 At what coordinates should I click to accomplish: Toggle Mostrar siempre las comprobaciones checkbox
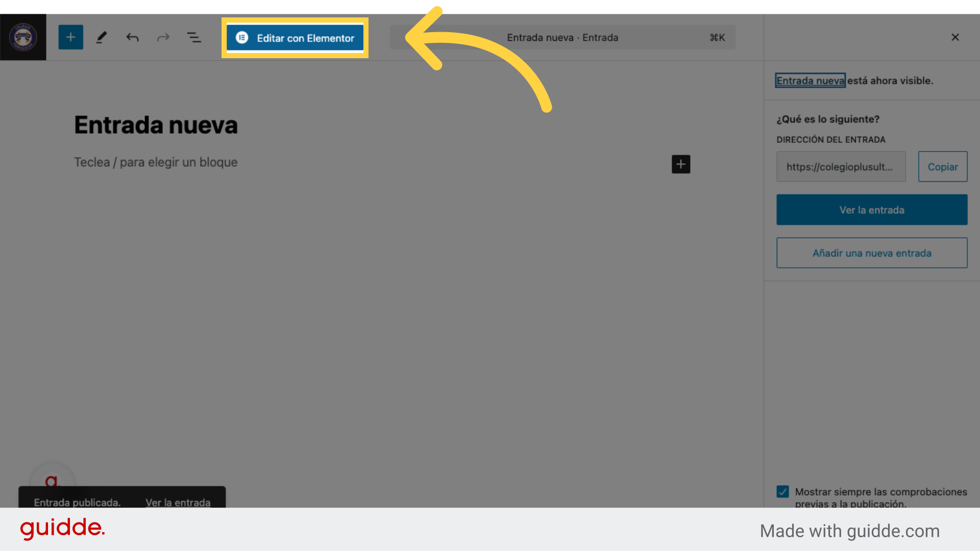click(x=782, y=491)
